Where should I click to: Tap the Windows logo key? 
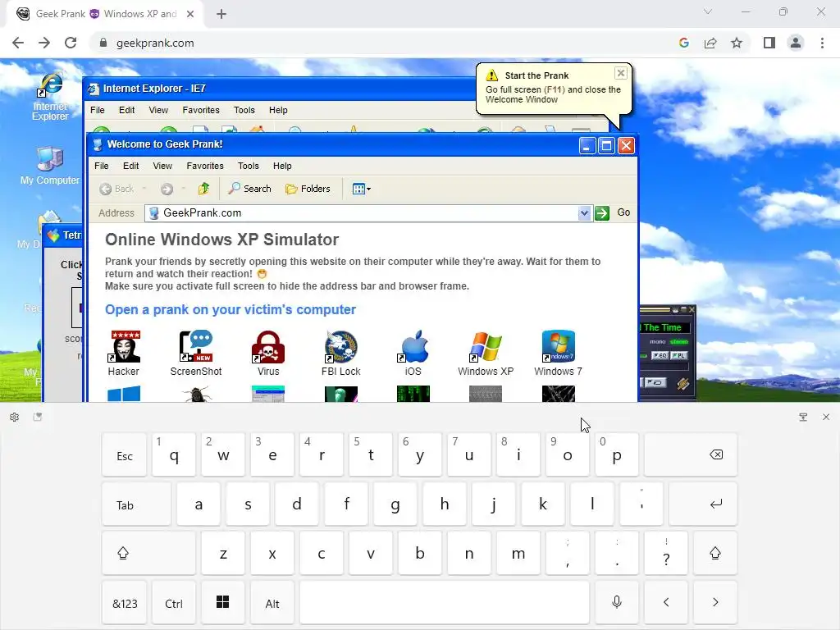coord(223,603)
